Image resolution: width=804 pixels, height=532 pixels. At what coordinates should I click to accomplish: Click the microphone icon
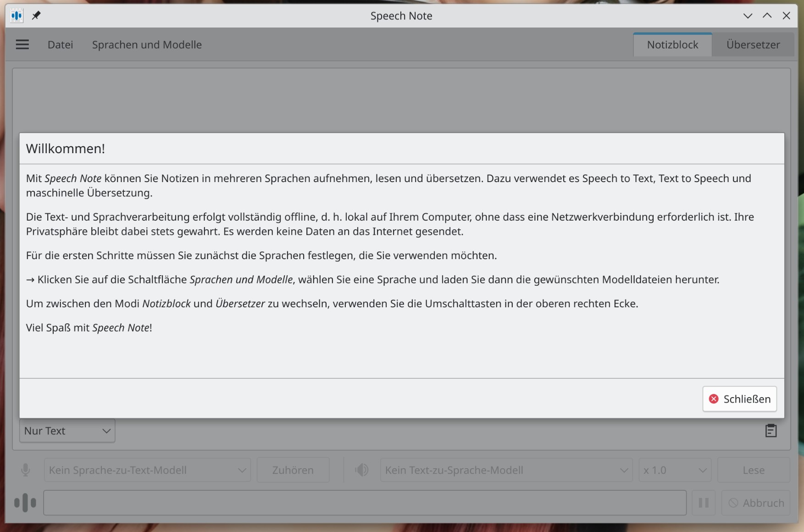(26, 470)
